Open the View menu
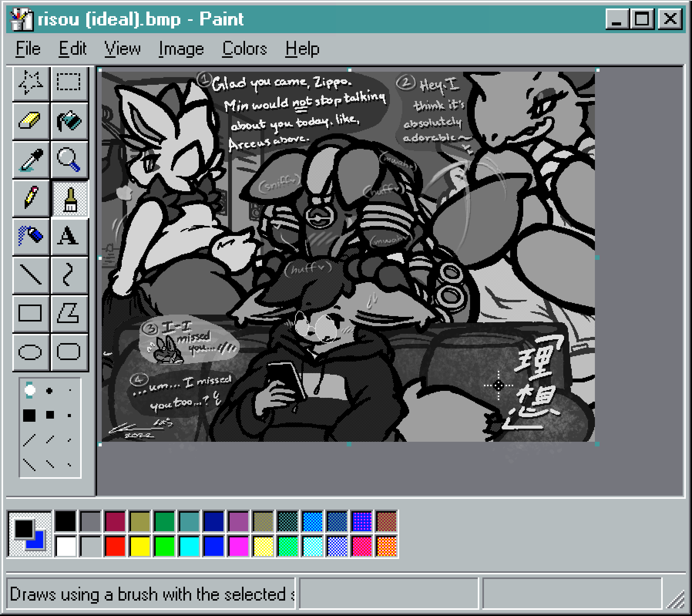The height and width of the screenshot is (616, 692). [123, 49]
